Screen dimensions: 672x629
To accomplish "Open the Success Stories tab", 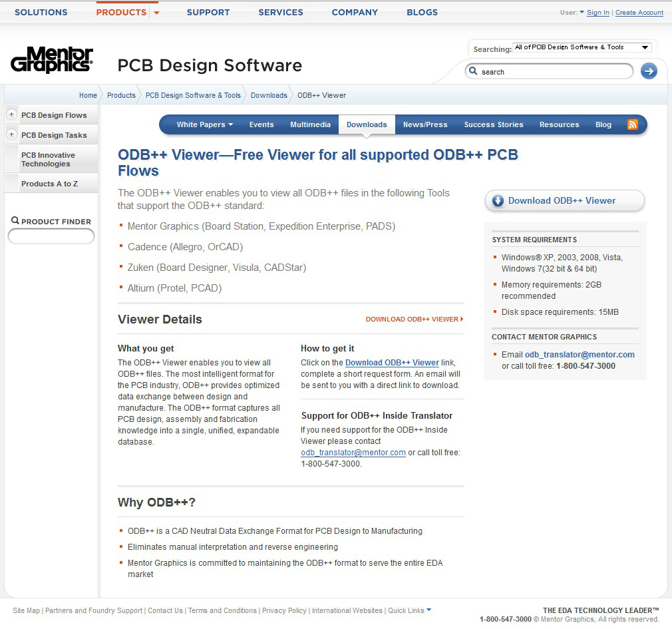I will pos(494,124).
